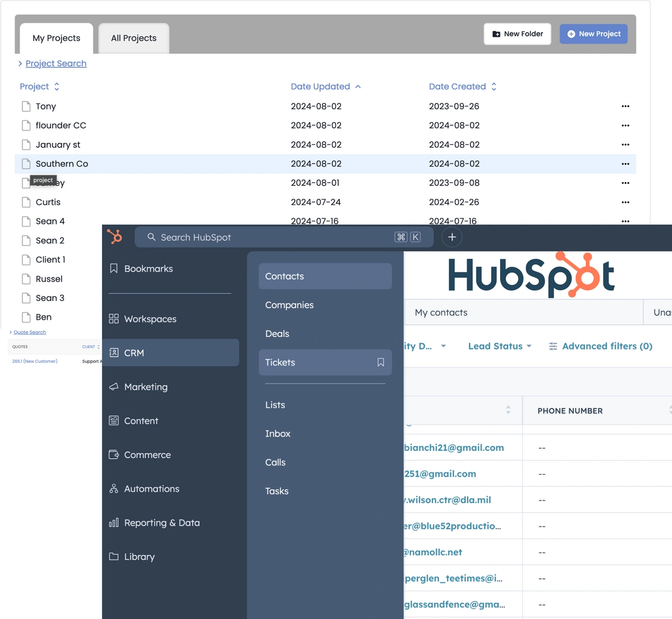Open Lists from CRM submenu
The width and height of the screenshot is (672, 619).
(x=275, y=405)
